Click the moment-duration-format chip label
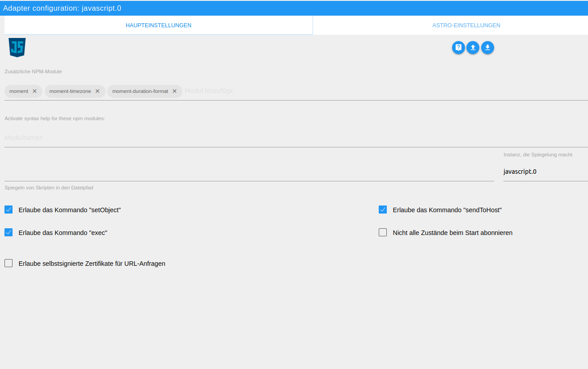This screenshot has height=369, width=588. point(140,91)
